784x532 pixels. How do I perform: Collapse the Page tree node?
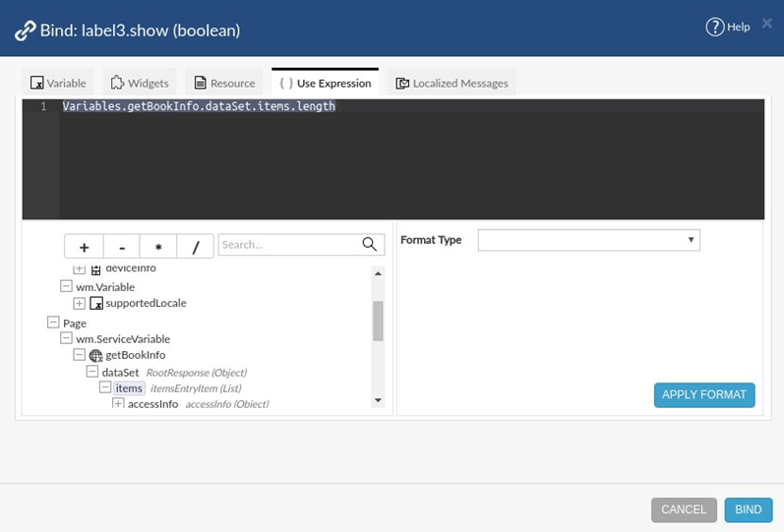53,323
